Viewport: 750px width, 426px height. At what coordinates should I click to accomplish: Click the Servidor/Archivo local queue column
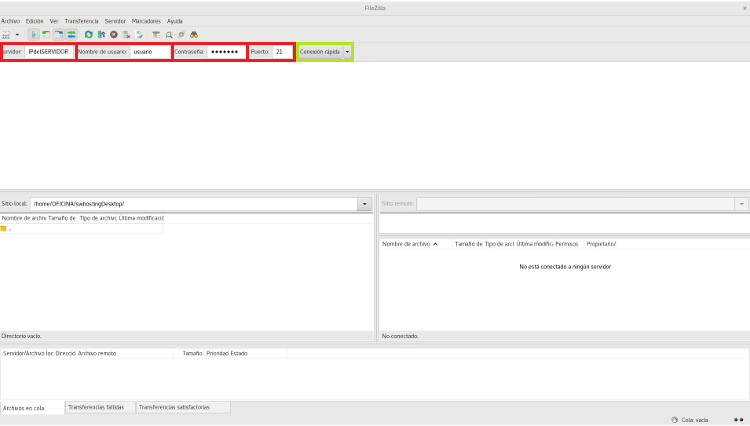28,354
